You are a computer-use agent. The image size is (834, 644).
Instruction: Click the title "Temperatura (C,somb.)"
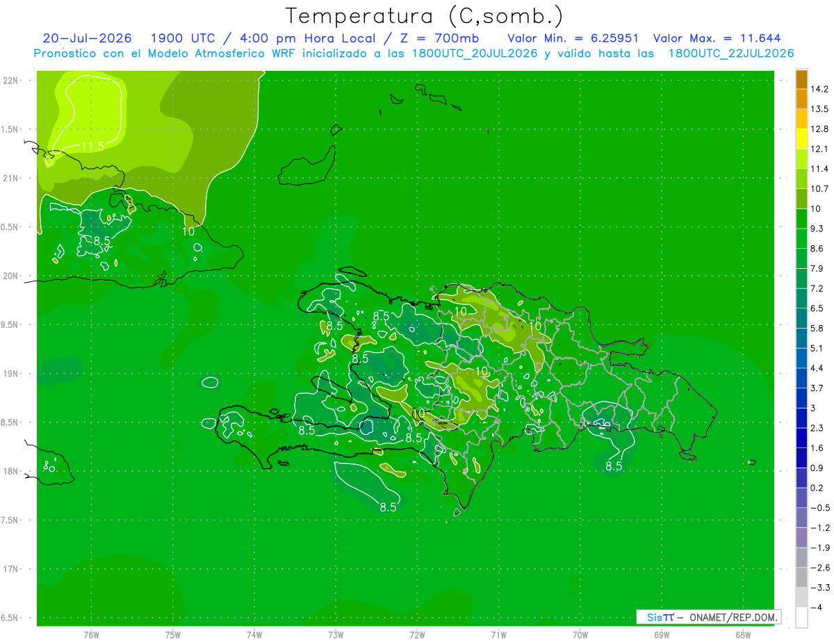click(425, 16)
